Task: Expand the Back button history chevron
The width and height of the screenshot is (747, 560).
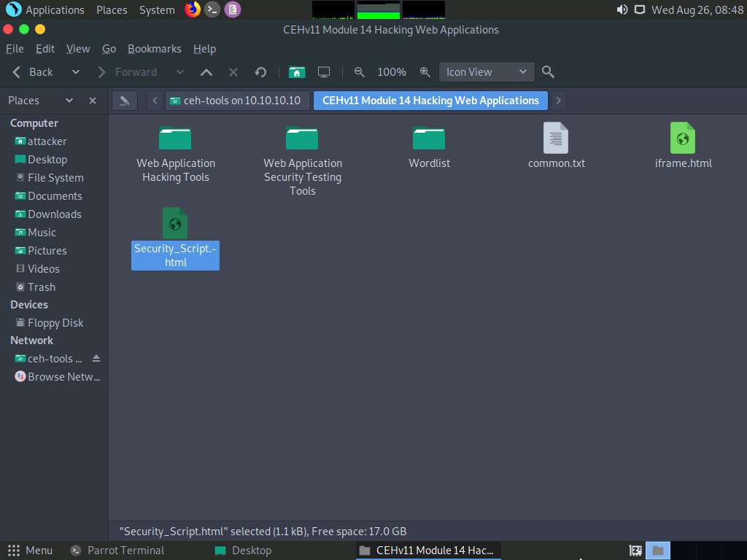Action: click(74, 71)
